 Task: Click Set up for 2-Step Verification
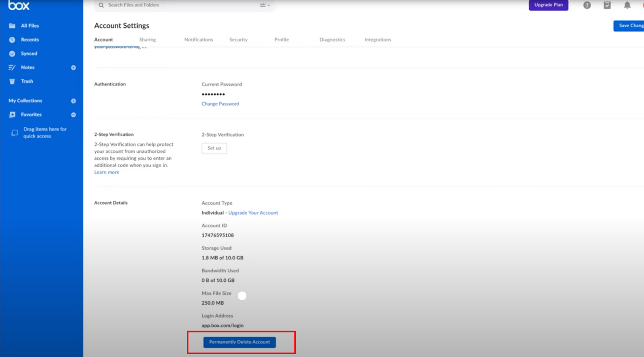[214, 148]
